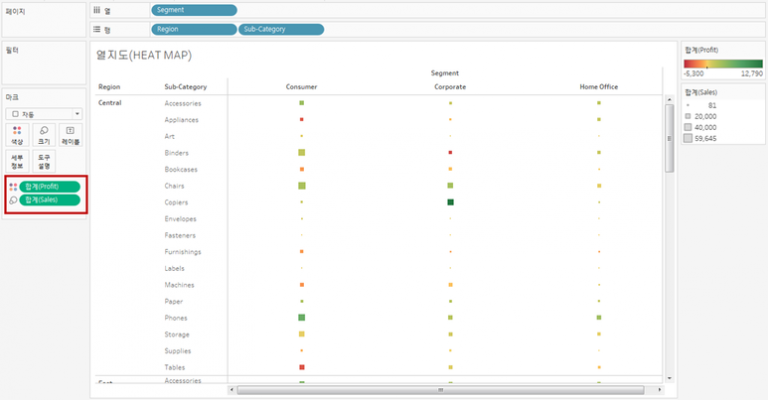Click the 합계(Sales) pill in Marks card
The width and height of the screenshot is (768, 400).
pyautogui.click(x=49, y=200)
